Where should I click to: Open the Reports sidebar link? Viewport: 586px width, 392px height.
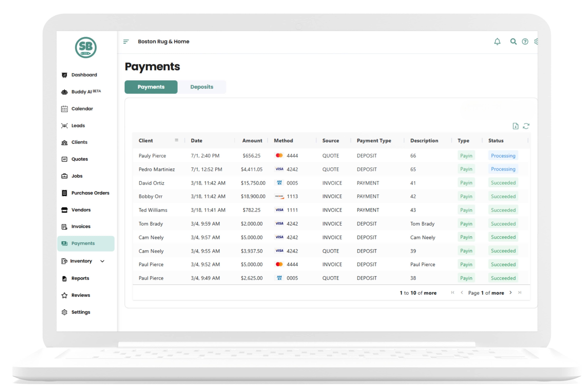coord(80,278)
